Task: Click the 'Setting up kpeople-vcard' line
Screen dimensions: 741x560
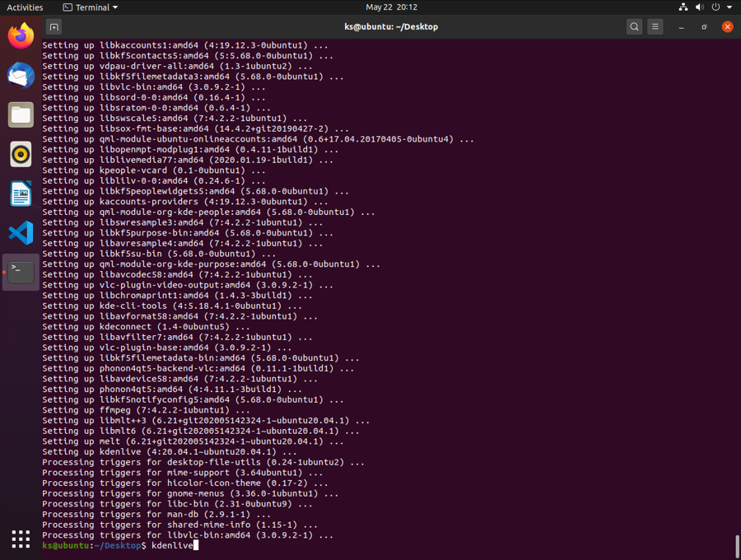Action: click(x=154, y=170)
